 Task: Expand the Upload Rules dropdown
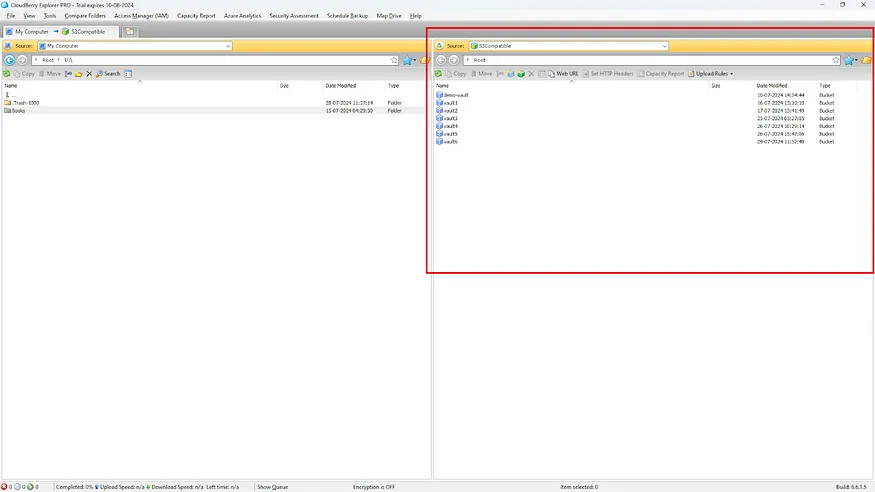point(732,73)
